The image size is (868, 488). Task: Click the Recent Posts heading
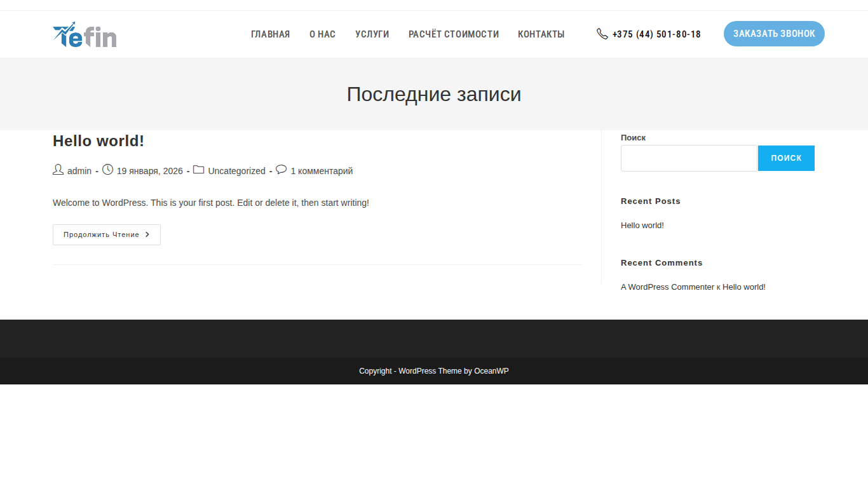click(651, 201)
